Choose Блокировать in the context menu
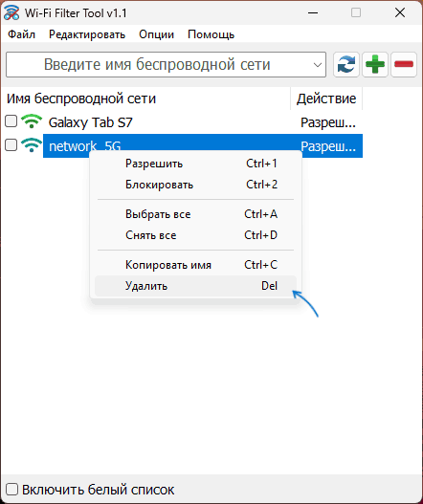 (x=195, y=185)
